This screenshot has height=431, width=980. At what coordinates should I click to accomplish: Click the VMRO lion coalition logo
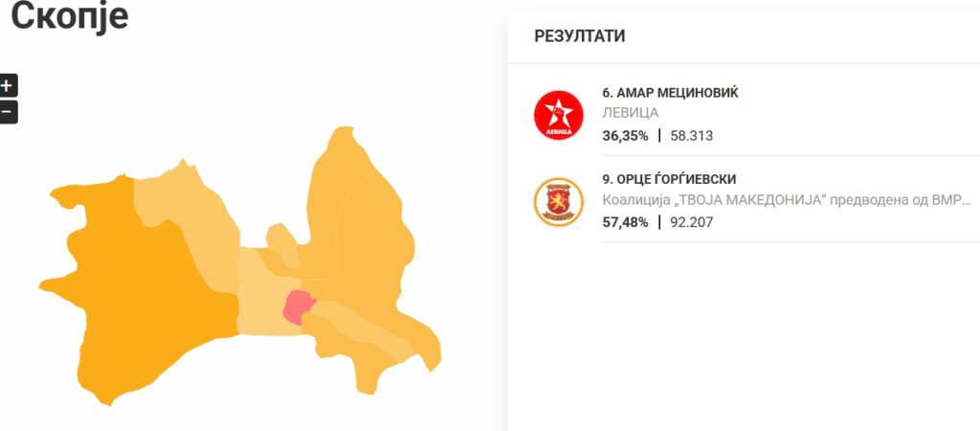tap(558, 201)
